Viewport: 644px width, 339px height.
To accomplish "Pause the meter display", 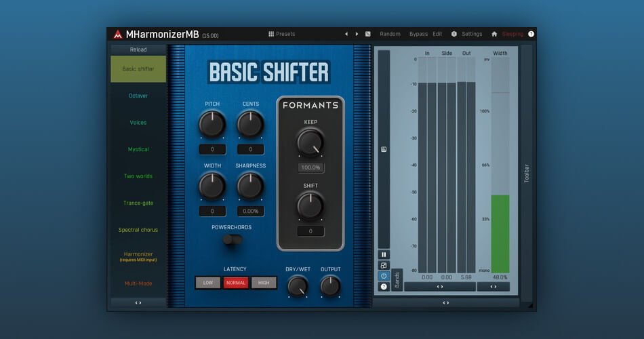I will point(384,255).
